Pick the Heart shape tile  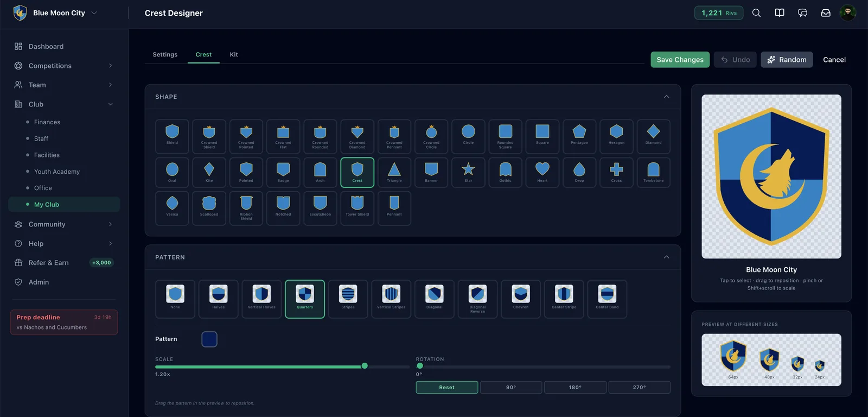coord(542,173)
